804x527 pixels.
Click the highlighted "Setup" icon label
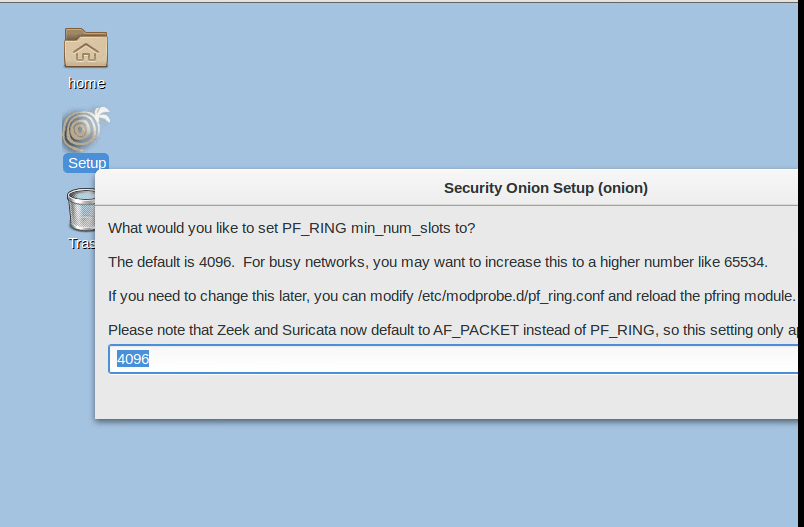(x=87, y=163)
